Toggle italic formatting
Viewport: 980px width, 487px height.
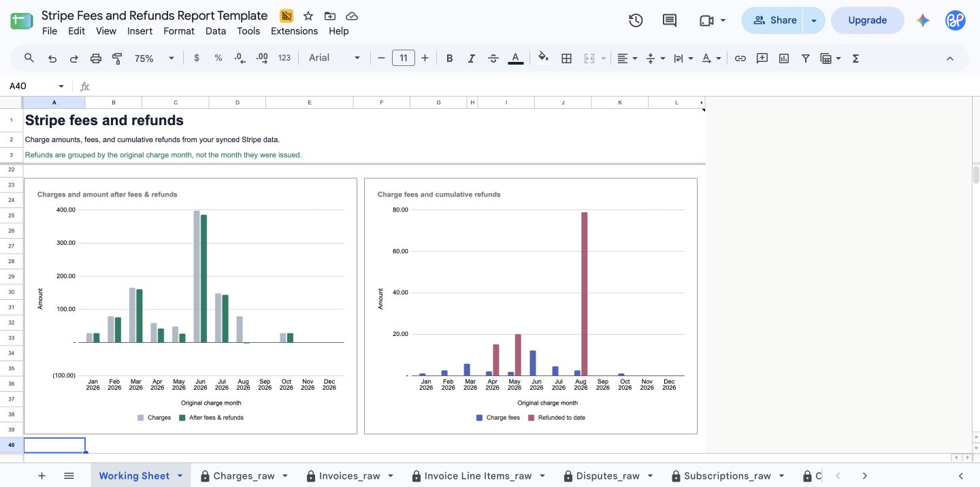click(x=471, y=58)
